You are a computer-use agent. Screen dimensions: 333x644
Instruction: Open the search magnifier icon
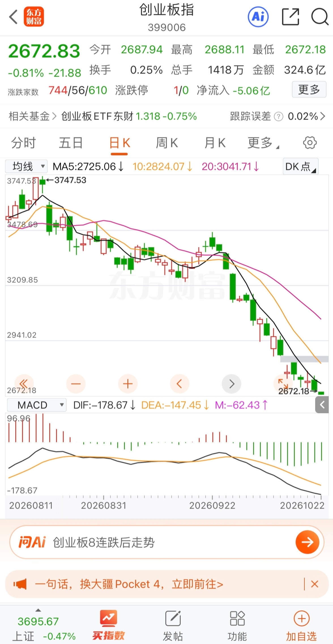click(320, 17)
